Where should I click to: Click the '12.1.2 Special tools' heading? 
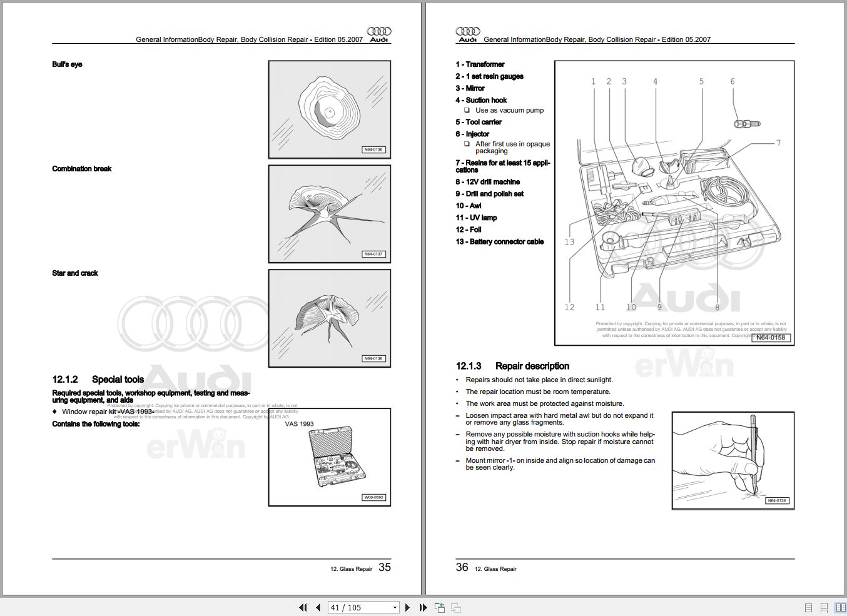[98, 380]
